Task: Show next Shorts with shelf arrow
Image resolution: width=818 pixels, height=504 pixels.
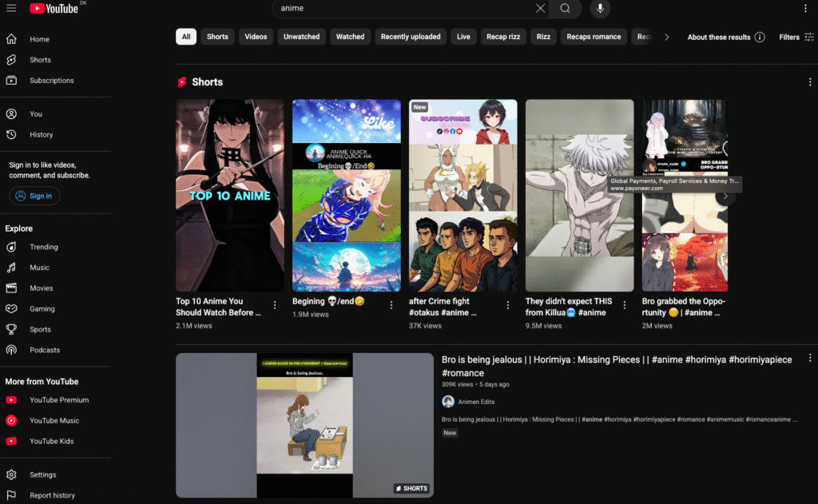Action: (x=725, y=196)
